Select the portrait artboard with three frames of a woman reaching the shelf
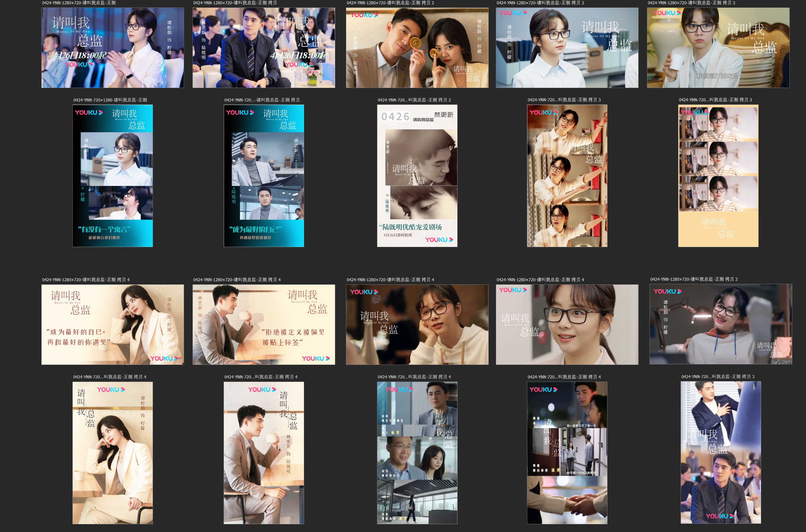This screenshot has width=806, height=532. point(567,176)
